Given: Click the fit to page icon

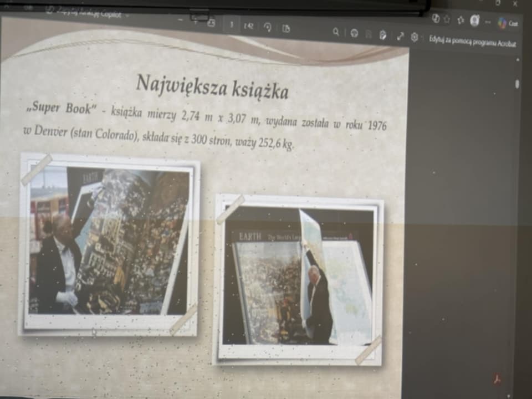Looking at the screenshot, I should coord(211,23).
